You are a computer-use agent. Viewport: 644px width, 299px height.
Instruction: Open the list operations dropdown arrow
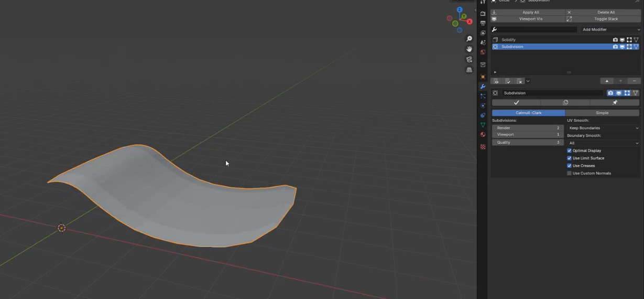coord(528,81)
